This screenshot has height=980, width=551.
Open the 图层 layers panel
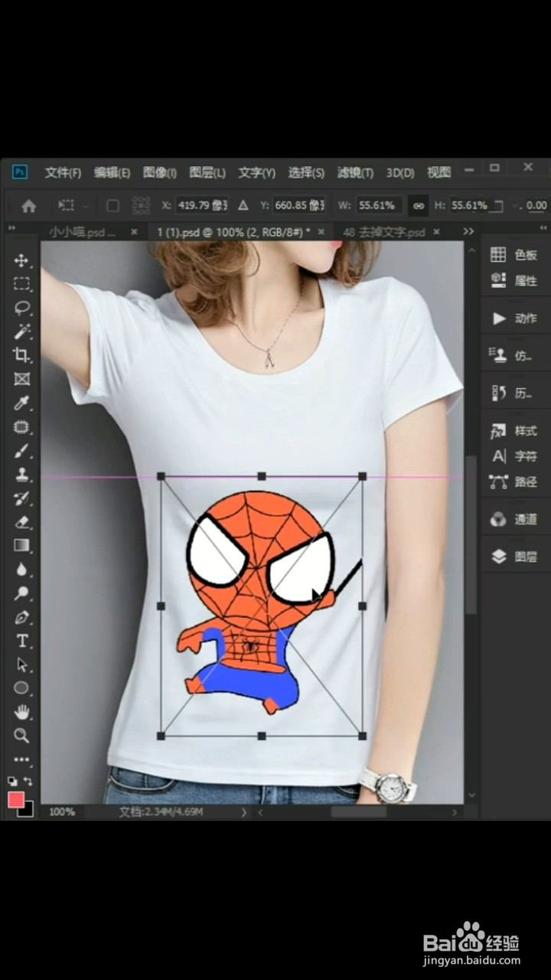coord(514,557)
